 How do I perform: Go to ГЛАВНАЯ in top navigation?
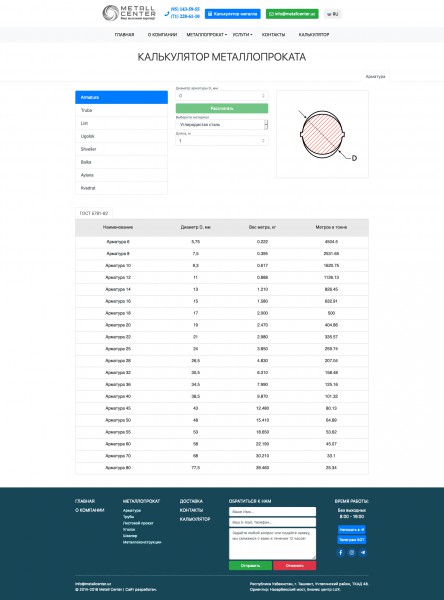click(124, 35)
